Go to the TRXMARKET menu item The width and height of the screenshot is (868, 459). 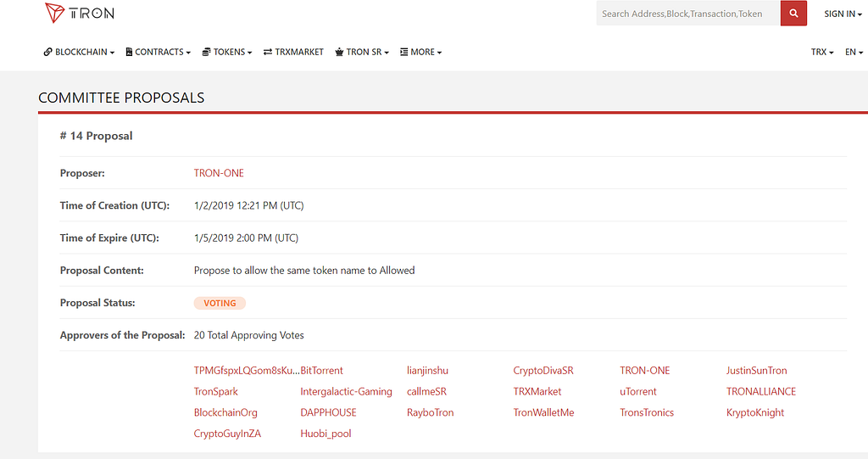click(293, 52)
